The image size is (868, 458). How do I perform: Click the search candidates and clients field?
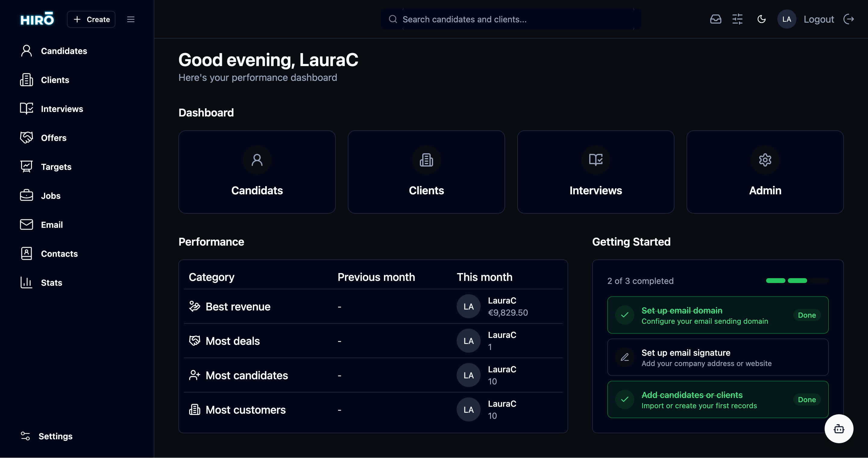coord(509,19)
